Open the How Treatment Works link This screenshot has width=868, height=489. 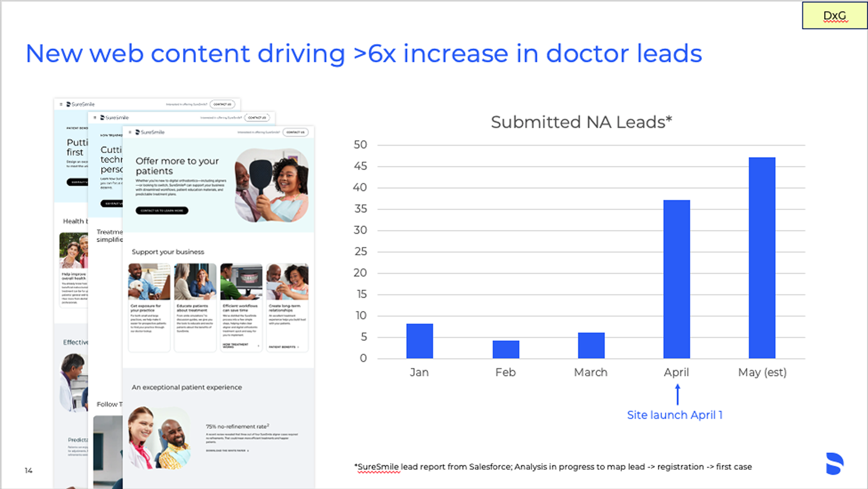click(235, 345)
